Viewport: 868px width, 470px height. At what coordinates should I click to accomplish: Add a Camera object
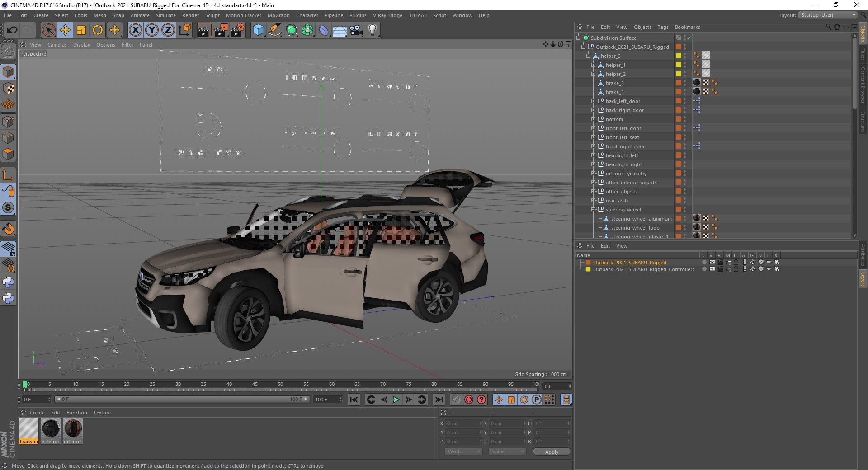[356, 30]
